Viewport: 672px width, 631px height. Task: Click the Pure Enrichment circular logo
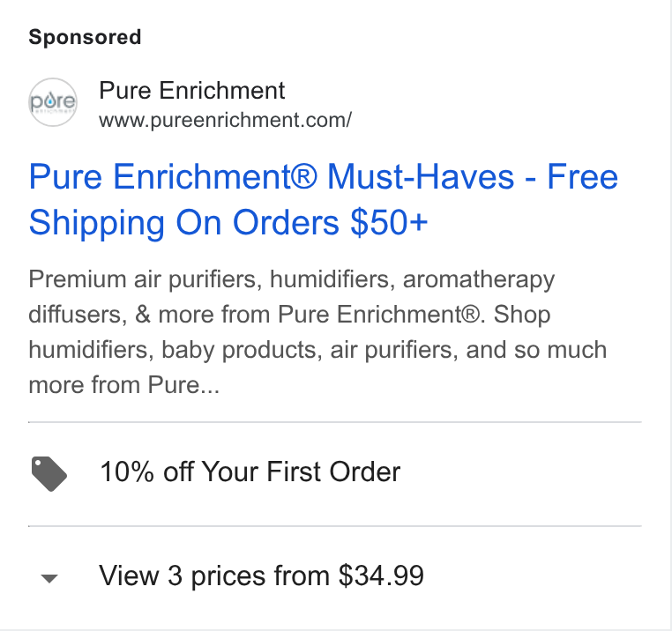pyautogui.click(x=53, y=102)
